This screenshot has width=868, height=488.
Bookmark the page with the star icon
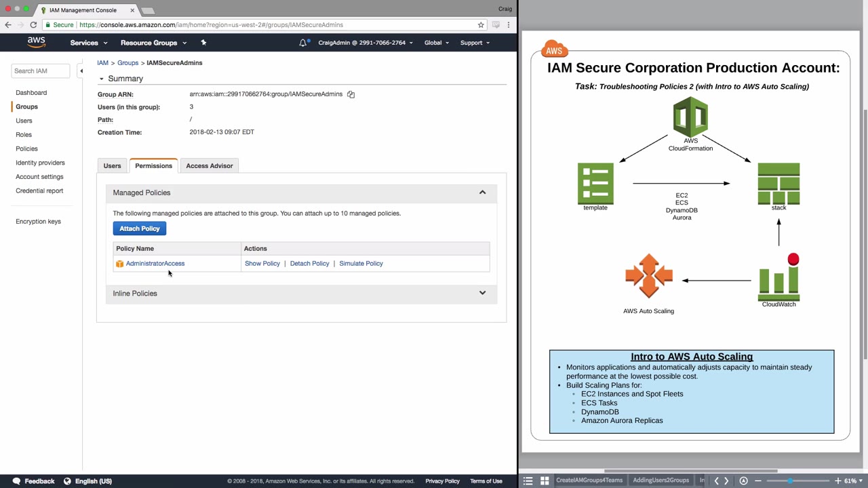pyautogui.click(x=481, y=25)
